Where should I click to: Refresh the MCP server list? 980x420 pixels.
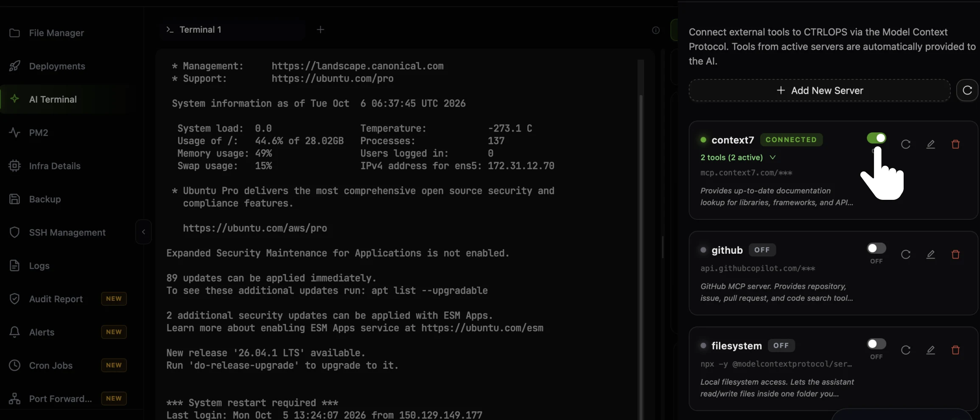point(967,90)
